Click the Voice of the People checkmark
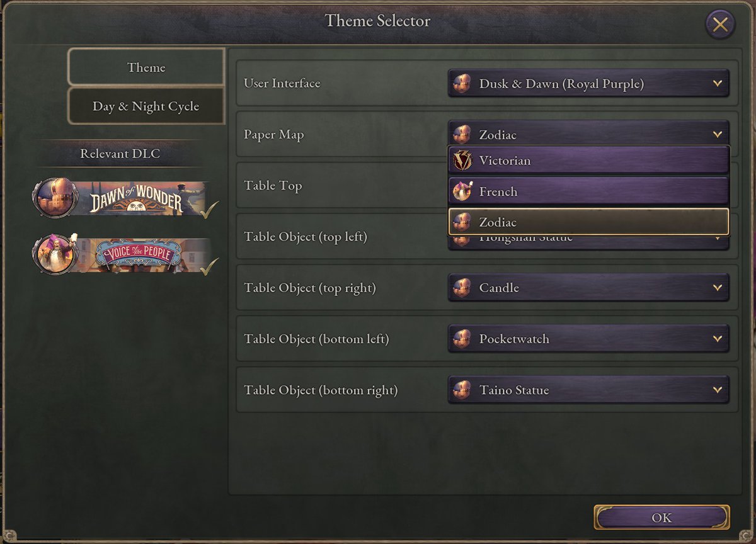 coord(209,266)
